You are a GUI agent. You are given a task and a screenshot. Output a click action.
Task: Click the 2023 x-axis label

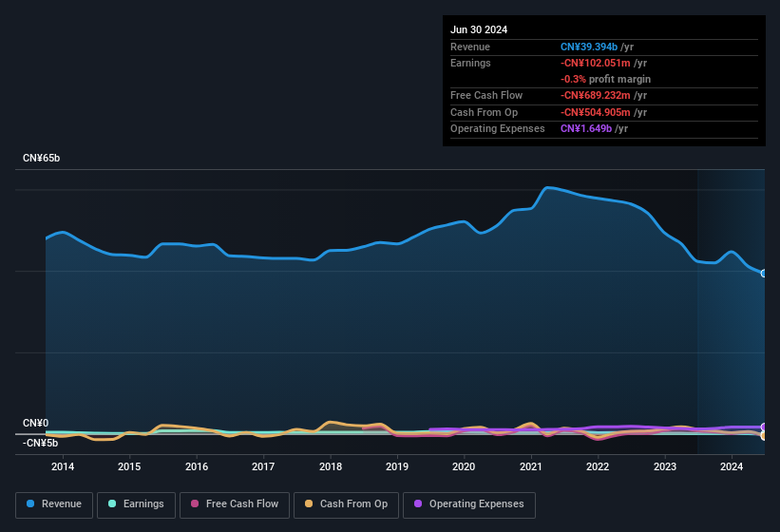[x=665, y=466]
